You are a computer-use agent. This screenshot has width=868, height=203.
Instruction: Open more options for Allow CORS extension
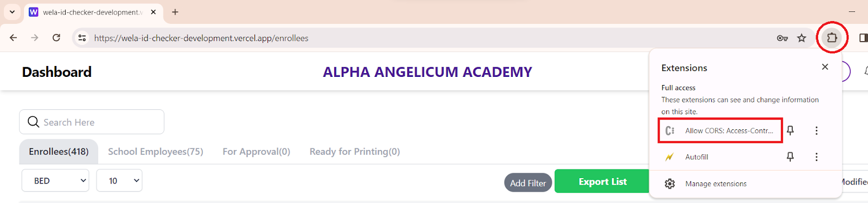click(x=816, y=130)
